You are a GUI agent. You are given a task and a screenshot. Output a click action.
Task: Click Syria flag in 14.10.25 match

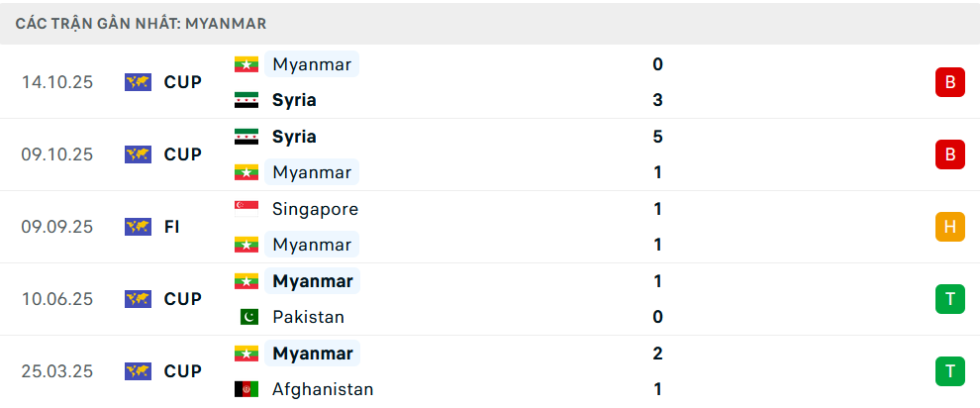[x=245, y=100]
